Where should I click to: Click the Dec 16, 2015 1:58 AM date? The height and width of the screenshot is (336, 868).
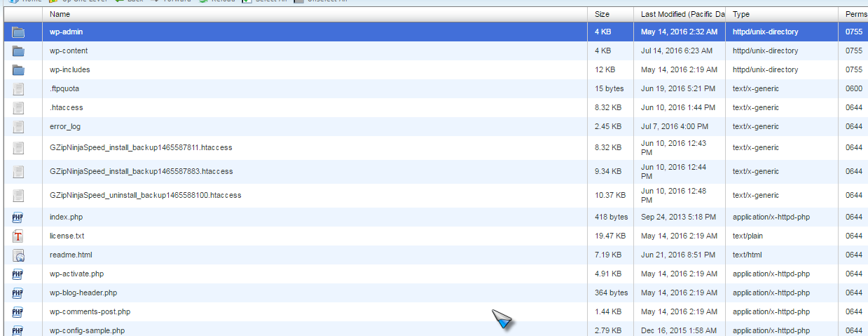coord(679,330)
